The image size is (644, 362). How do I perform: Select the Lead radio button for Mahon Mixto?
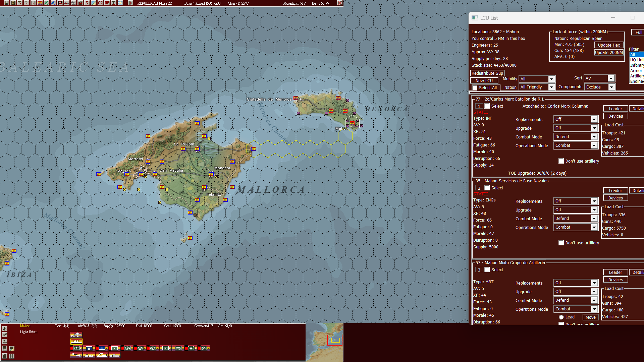(x=561, y=317)
